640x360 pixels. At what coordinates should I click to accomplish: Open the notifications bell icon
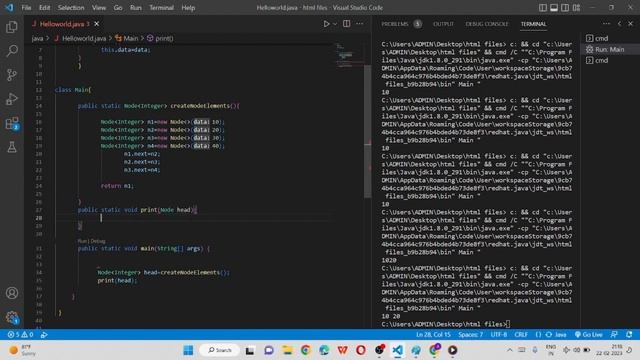pyautogui.click(x=629, y=335)
